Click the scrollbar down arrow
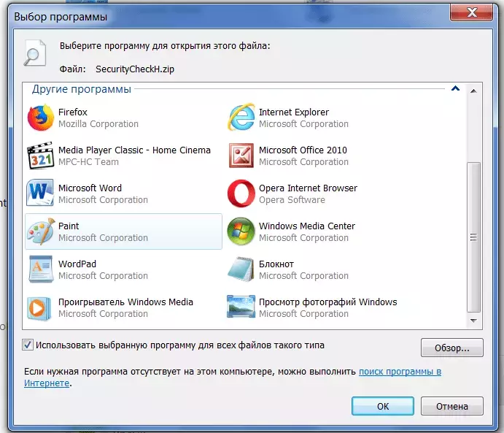This screenshot has width=504, height=433. [473, 321]
